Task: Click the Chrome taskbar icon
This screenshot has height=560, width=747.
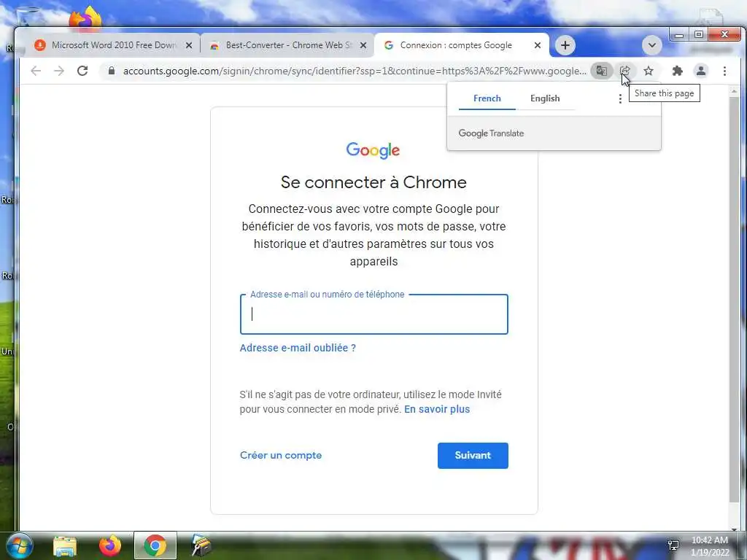Action: 155,545
